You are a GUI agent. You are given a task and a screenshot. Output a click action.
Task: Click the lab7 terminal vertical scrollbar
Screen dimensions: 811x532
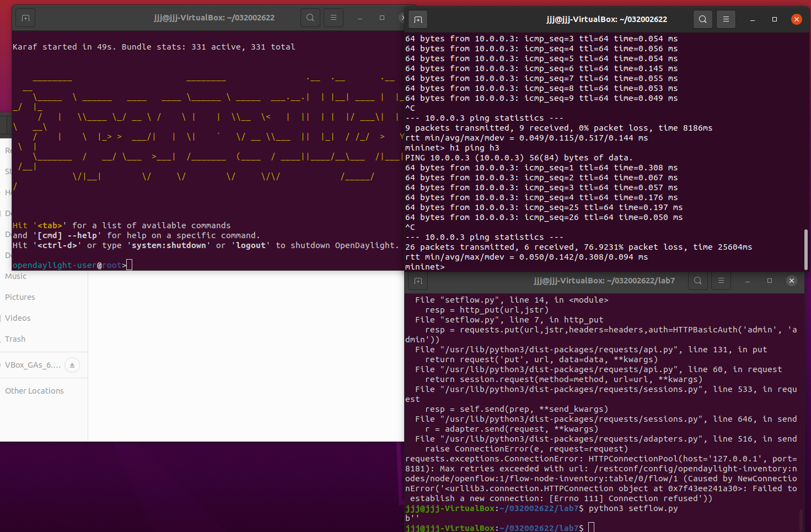point(801,520)
